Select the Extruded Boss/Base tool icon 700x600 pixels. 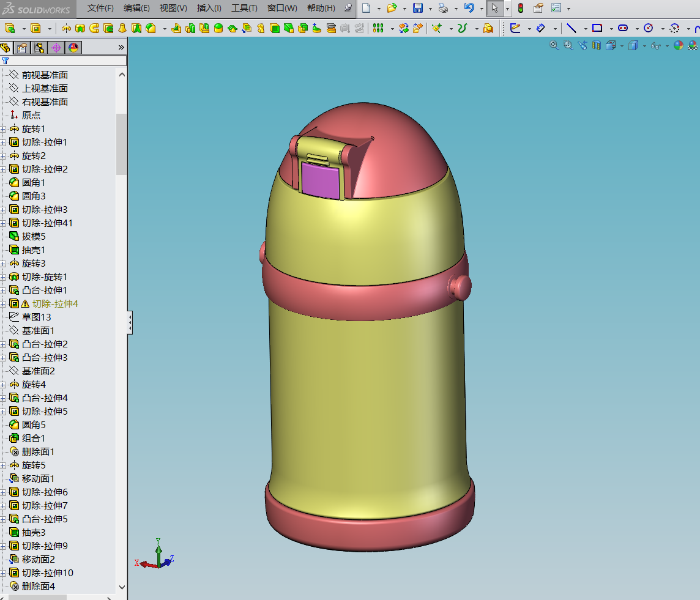coord(10,29)
